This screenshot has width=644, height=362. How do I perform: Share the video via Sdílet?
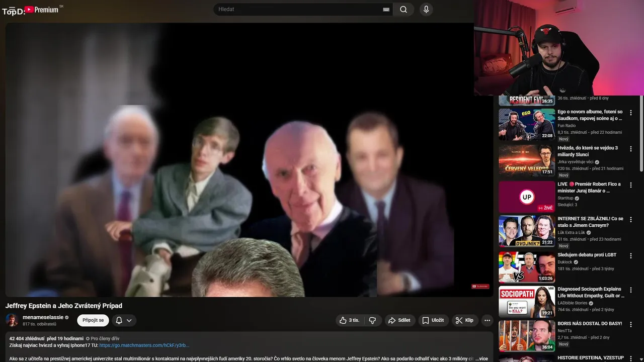click(x=399, y=320)
